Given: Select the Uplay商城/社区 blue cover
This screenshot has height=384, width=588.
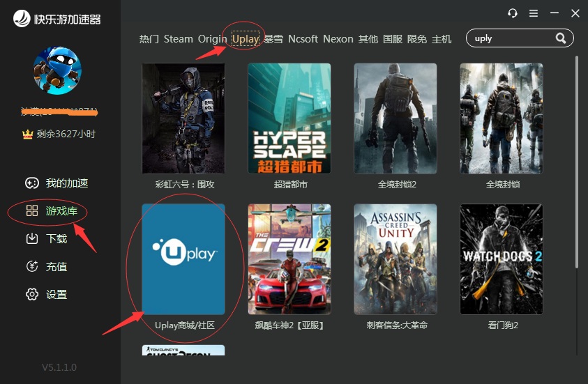Looking at the screenshot, I should (x=183, y=259).
